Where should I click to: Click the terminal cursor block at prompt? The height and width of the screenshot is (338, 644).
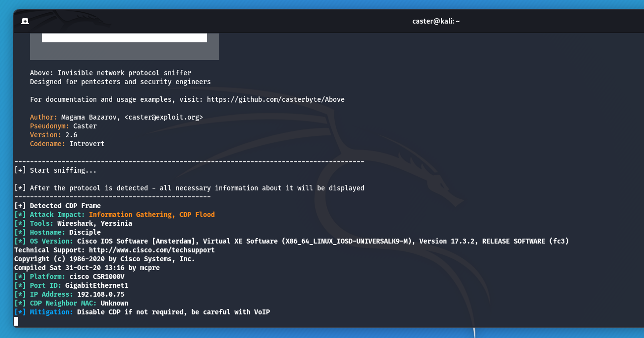tap(16, 321)
